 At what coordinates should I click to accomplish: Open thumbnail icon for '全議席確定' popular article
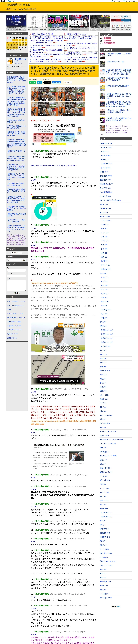102,71
